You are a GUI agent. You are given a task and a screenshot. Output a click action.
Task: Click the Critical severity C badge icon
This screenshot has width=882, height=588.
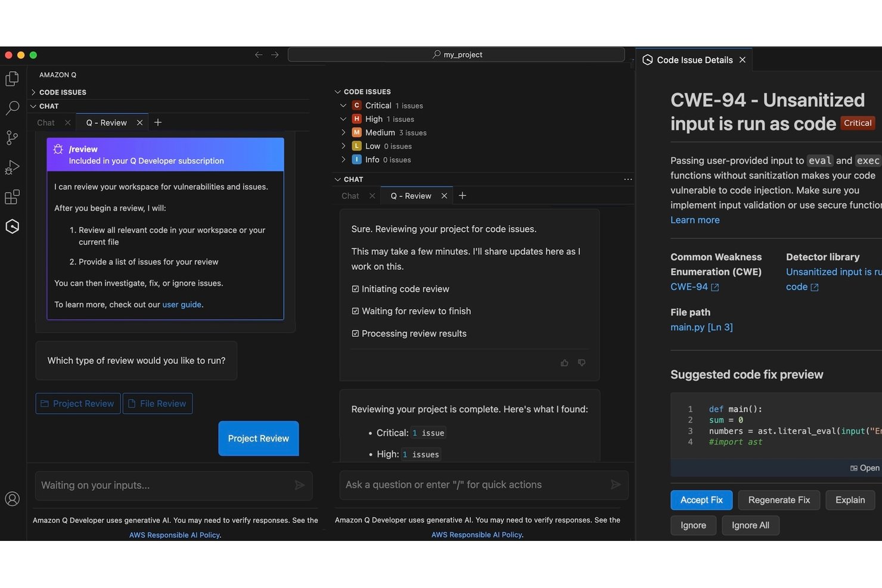[356, 105]
